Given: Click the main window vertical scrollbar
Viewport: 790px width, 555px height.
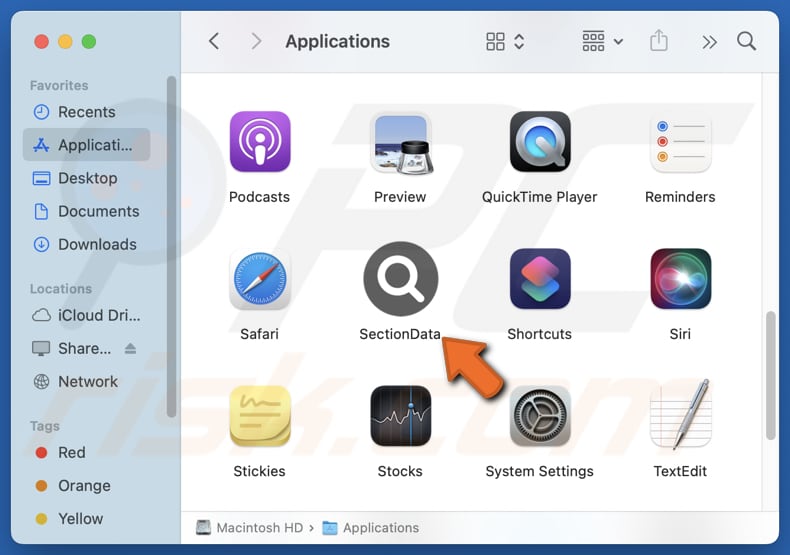Looking at the screenshot, I should [770, 376].
